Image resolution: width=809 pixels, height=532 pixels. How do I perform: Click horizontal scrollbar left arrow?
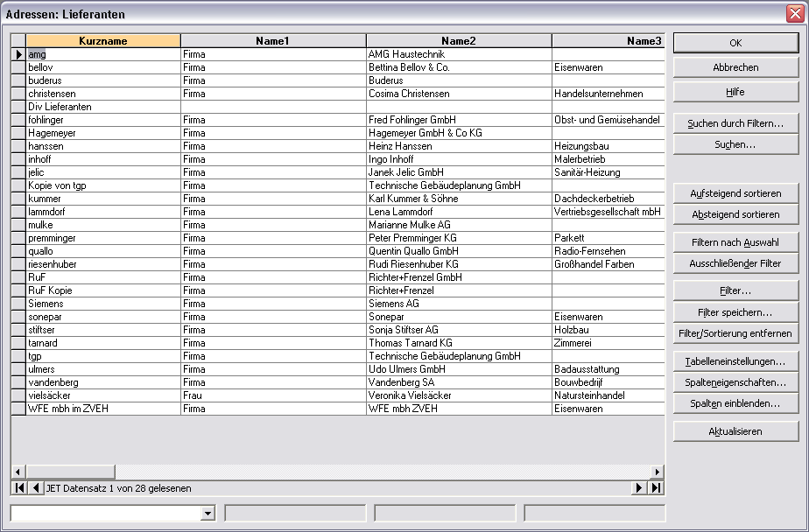point(18,472)
